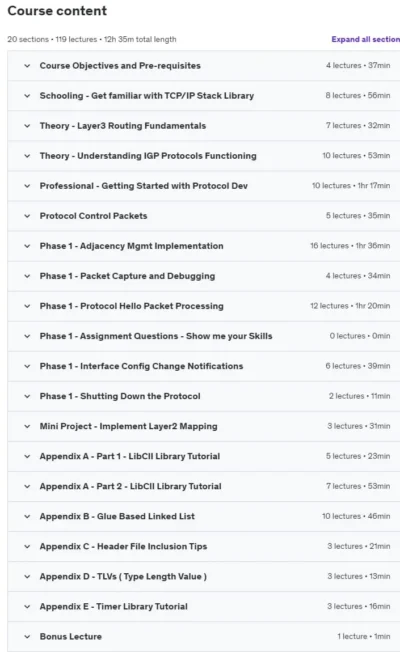The image size is (400, 652).
Task: Open the Bonus Lecture section
Action: (204, 637)
